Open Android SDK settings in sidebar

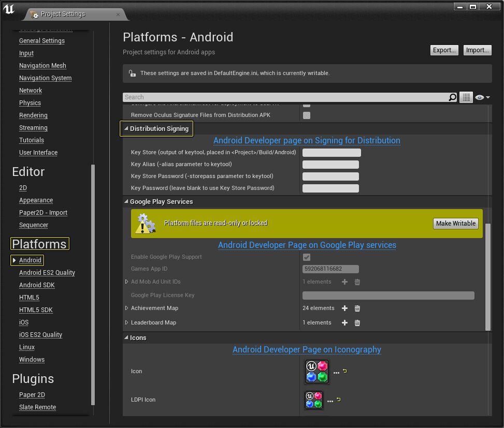click(37, 285)
